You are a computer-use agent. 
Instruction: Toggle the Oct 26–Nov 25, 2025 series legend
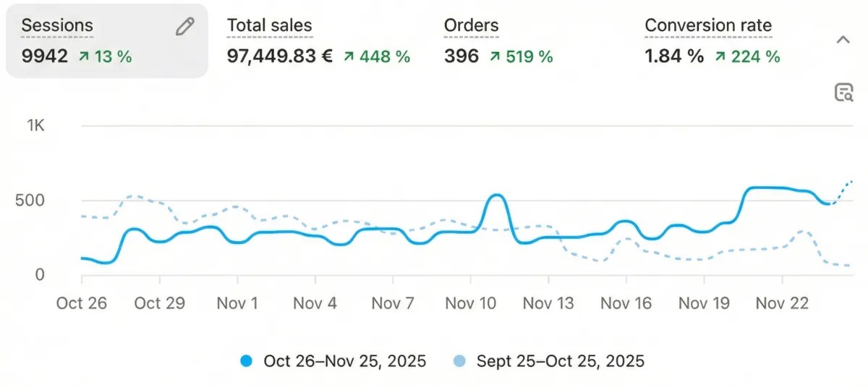coord(344,360)
